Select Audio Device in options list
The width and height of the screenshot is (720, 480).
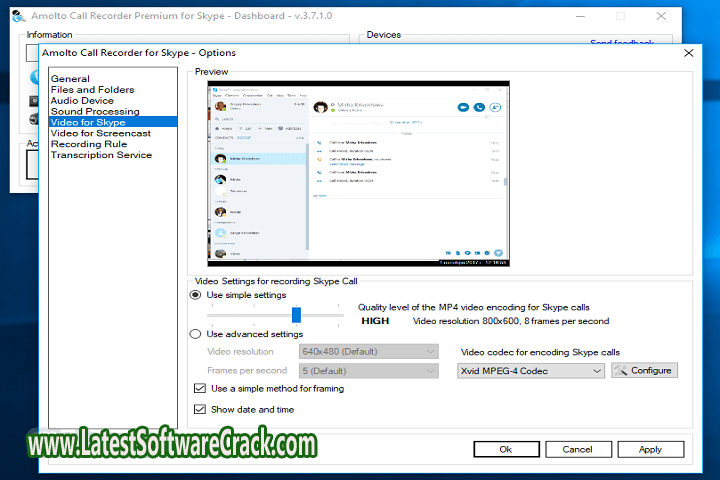(82, 101)
